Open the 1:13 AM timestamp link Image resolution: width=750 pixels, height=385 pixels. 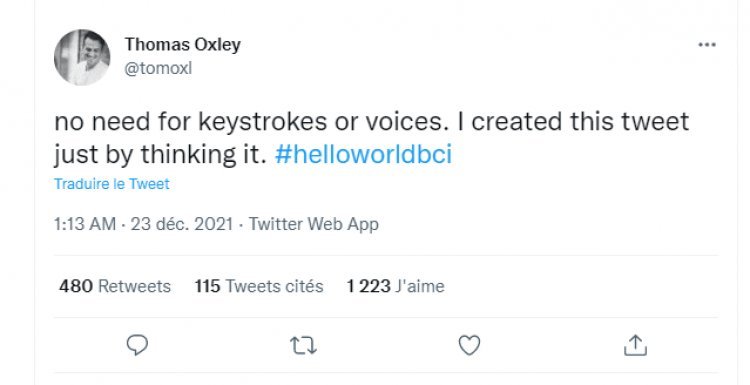pyautogui.click(x=85, y=224)
